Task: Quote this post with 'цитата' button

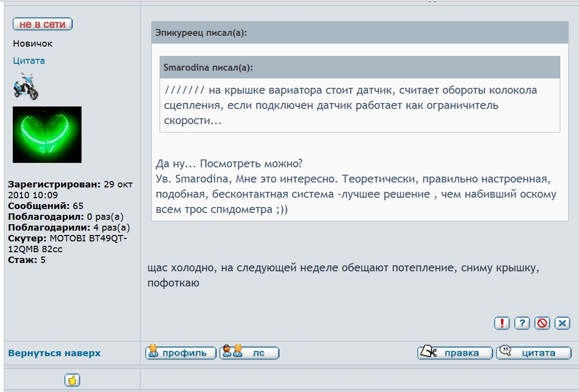Action: (534, 353)
